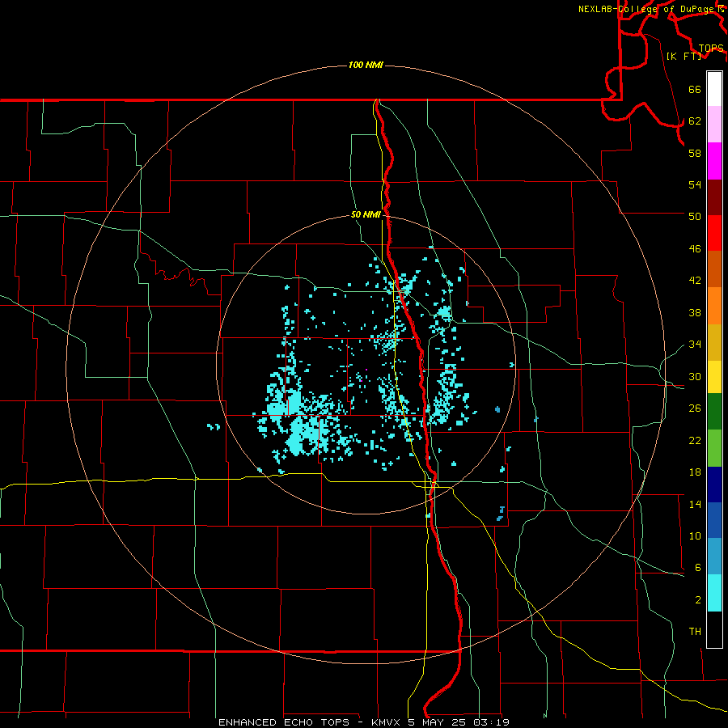The width and height of the screenshot is (728, 728).
Task: Click the '30' scale value
Action: point(695,376)
